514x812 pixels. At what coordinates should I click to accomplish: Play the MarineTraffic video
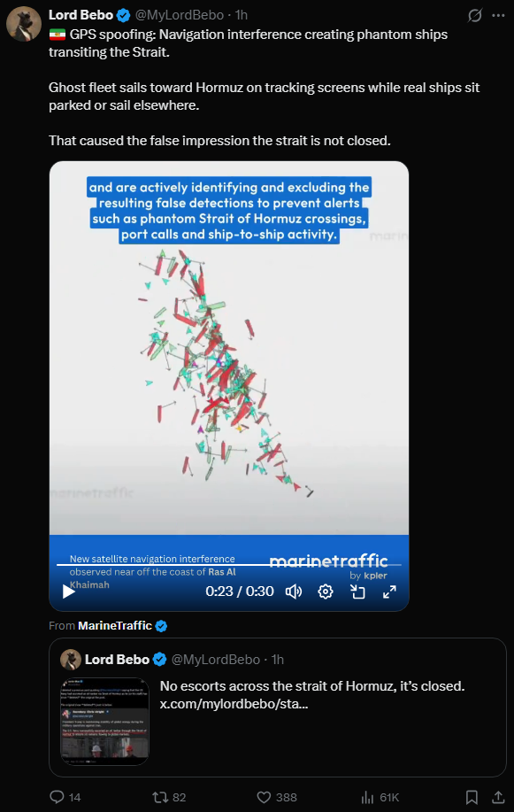coord(69,592)
